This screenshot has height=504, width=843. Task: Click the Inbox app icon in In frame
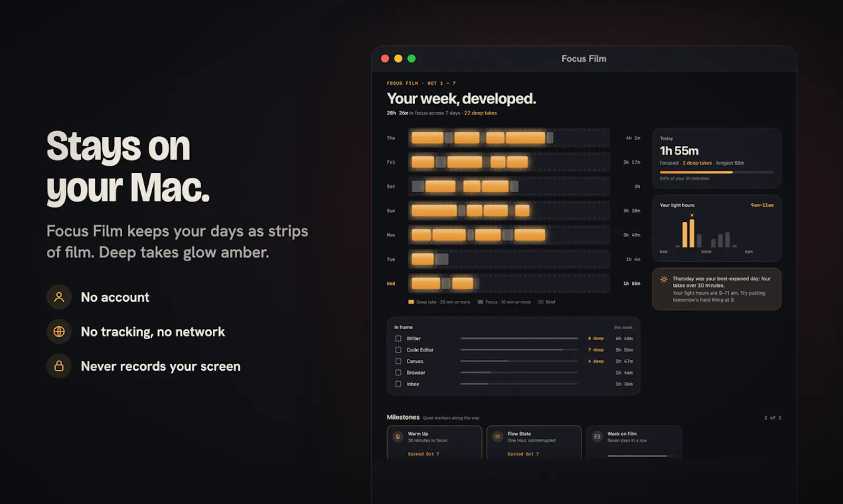pos(398,384)
